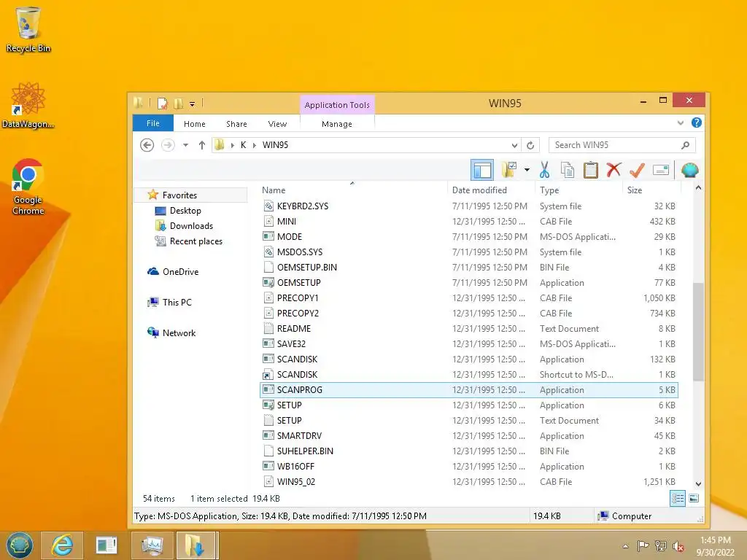Click the New Folder quick access icon

(x=179, y=103)
